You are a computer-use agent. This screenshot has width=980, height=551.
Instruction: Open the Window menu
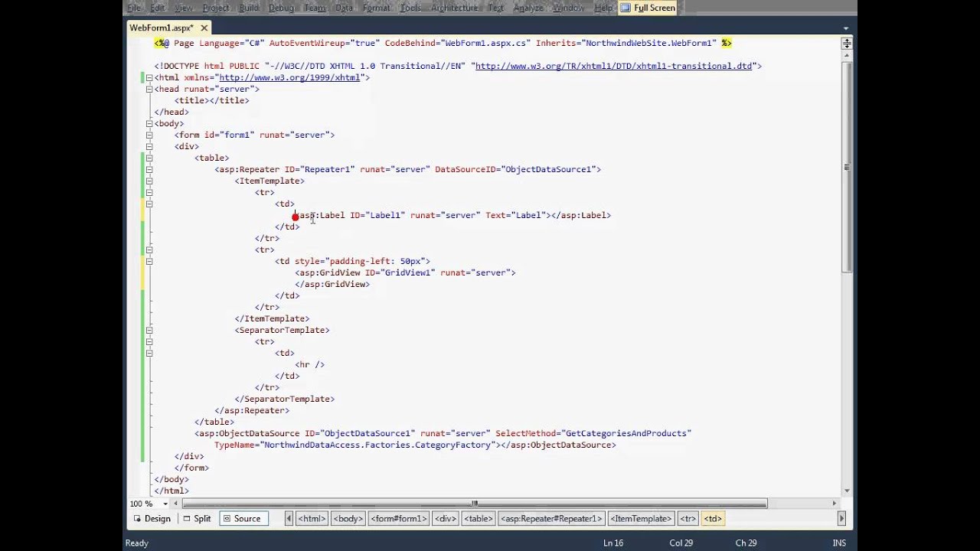(x=569, y=8)
